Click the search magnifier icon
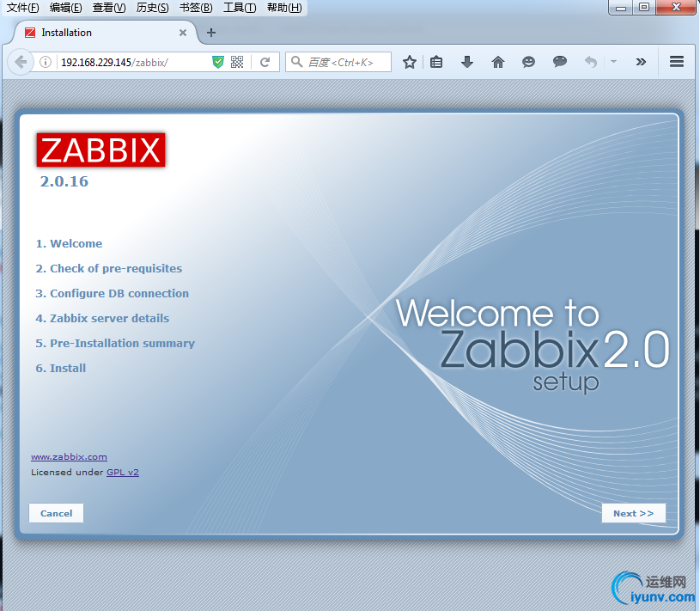Image resolution: width=700 pixels, height=611 pixels. [296, 62]
